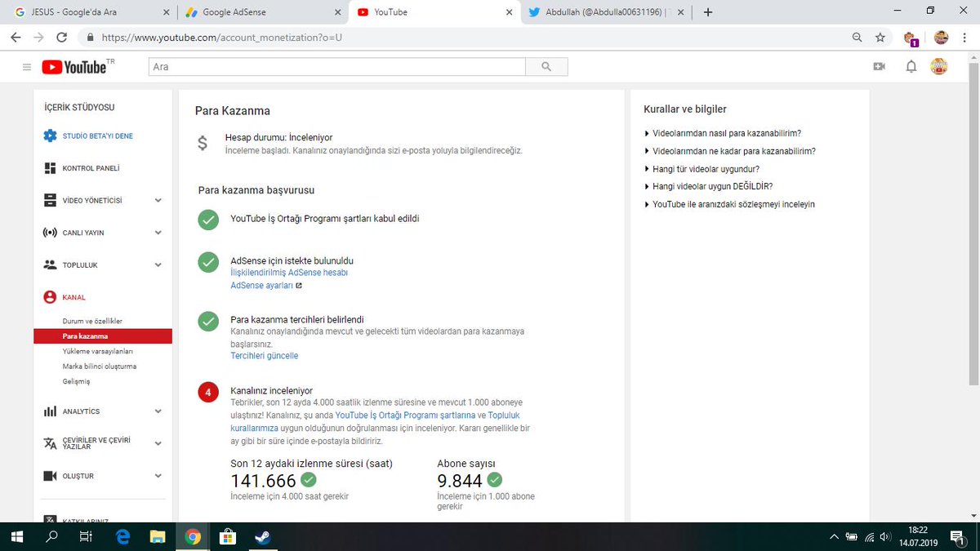Image resolution: width=980 pixels, height=551 pixels.
Task: Open File Explorer from taskbar
Action: 157,536
